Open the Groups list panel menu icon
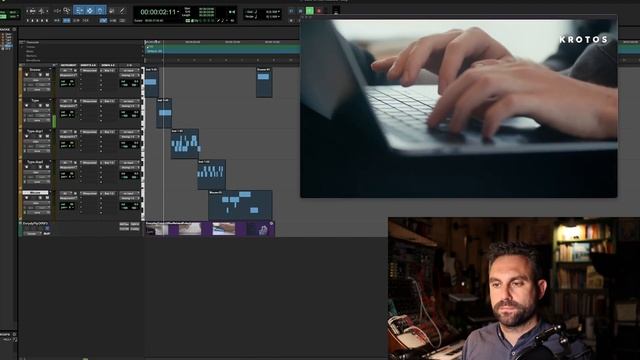Image resolution: width=640 pixels, height=360 pixels. click(14, 334)
